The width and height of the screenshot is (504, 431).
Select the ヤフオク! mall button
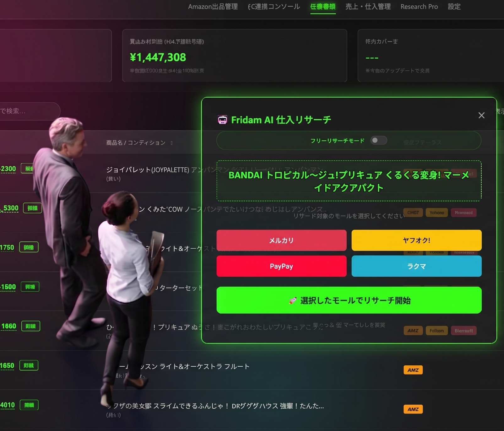[416, 240]
